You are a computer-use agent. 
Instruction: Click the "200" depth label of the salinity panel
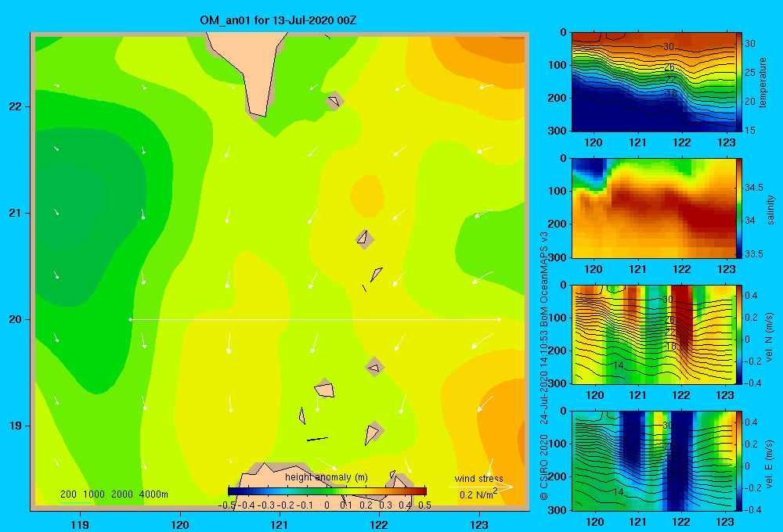(x=557, y=224)
